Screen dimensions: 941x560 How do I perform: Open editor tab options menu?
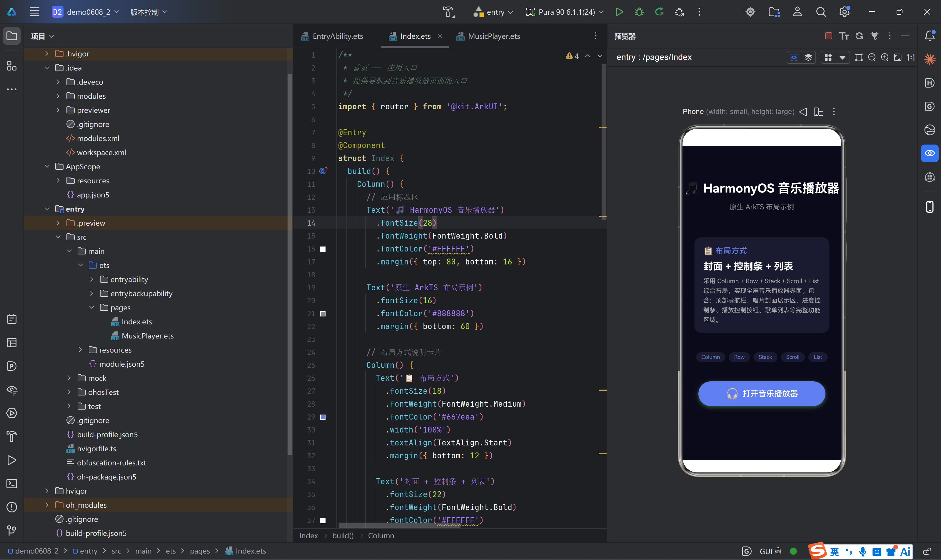coord(596,36)
